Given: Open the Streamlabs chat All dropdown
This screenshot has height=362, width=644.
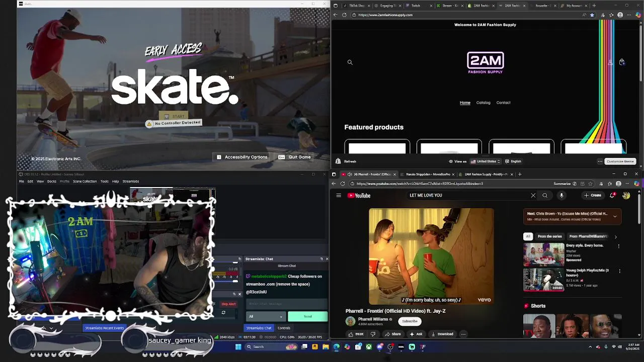Looking at the screenshot, I should [266, 316].
